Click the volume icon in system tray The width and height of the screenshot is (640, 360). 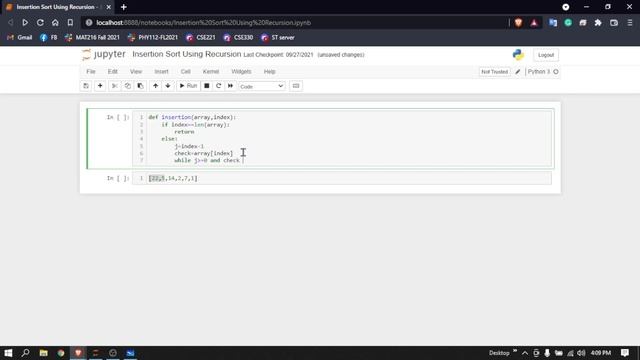click(x=581, y=353)
